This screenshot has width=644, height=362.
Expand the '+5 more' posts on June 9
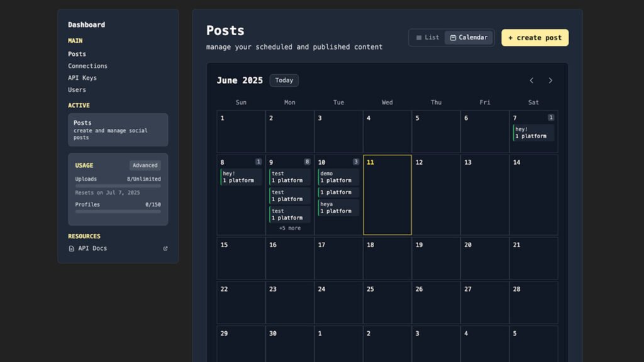pos(290,228)
